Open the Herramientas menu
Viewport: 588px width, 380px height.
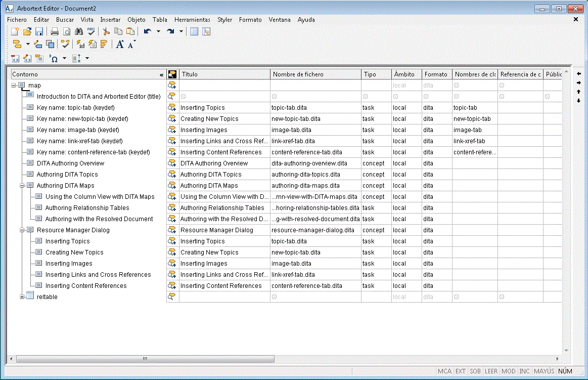click(192, 20)
